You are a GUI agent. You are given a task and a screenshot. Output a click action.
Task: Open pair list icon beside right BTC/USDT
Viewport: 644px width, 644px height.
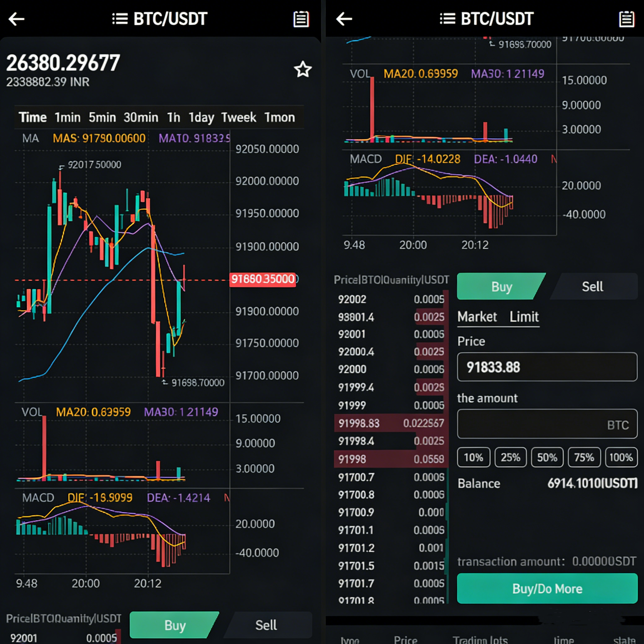(x=447, y=19)
